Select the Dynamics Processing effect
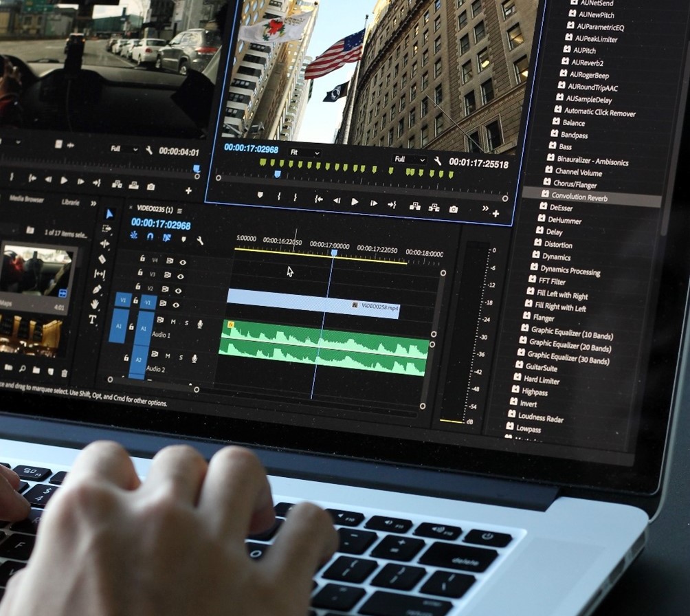 (x=570, y=270)
